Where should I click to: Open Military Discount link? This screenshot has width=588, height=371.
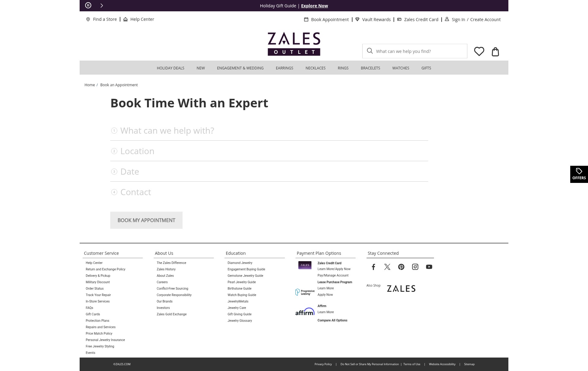(98, 282)
